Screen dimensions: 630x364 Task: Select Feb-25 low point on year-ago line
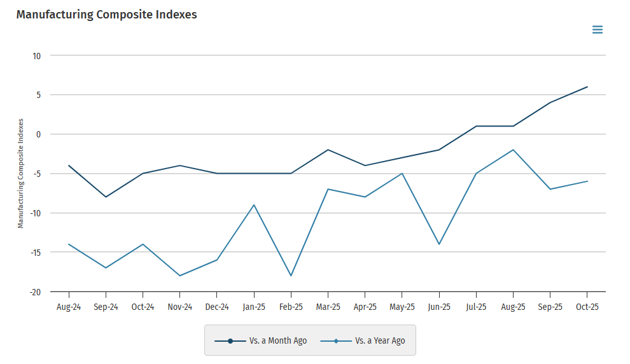[291, 276]
